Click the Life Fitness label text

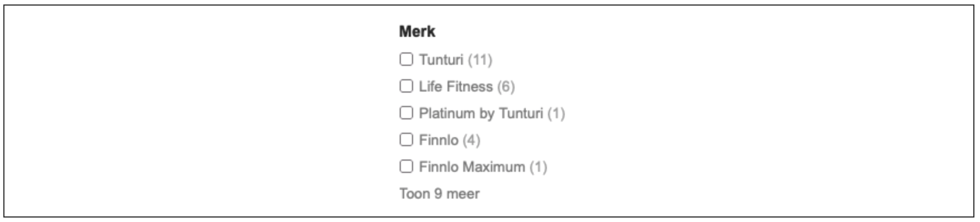tap(456, 86)
